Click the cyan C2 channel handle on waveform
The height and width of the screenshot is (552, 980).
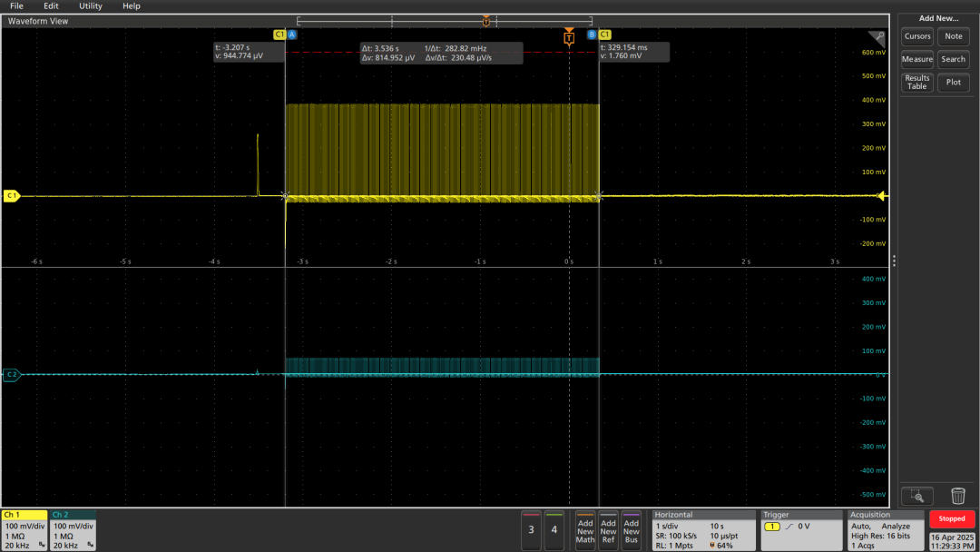(x=12, y=374)
